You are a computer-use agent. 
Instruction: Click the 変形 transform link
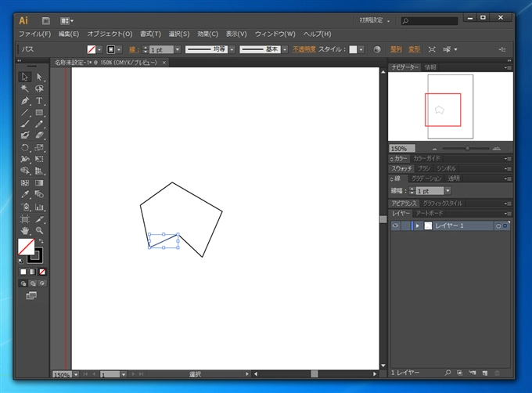[415, 49]
